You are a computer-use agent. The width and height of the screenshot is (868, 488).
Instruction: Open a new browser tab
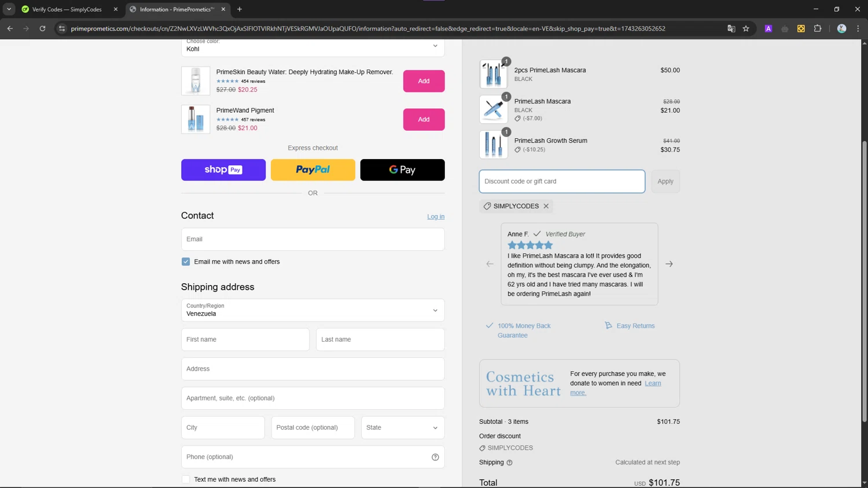click(240, 9)
